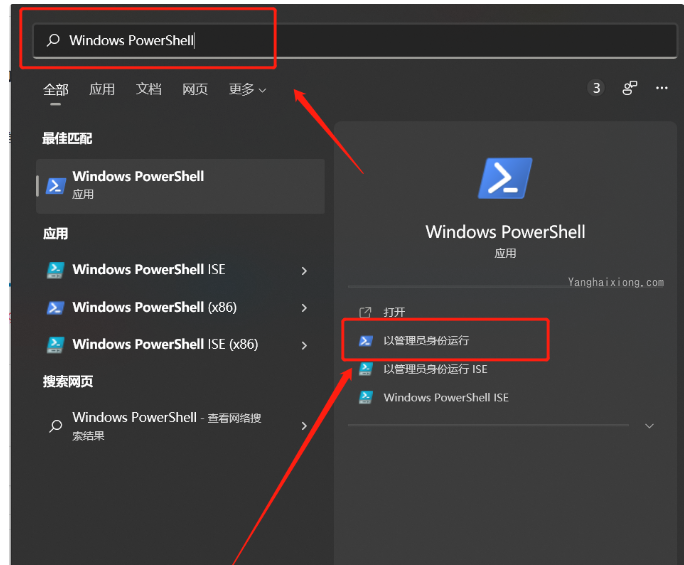The height and width of the screenshot is (565, 684).
Task: Click 打开 to open PowerShell
Action: point(394,312)
